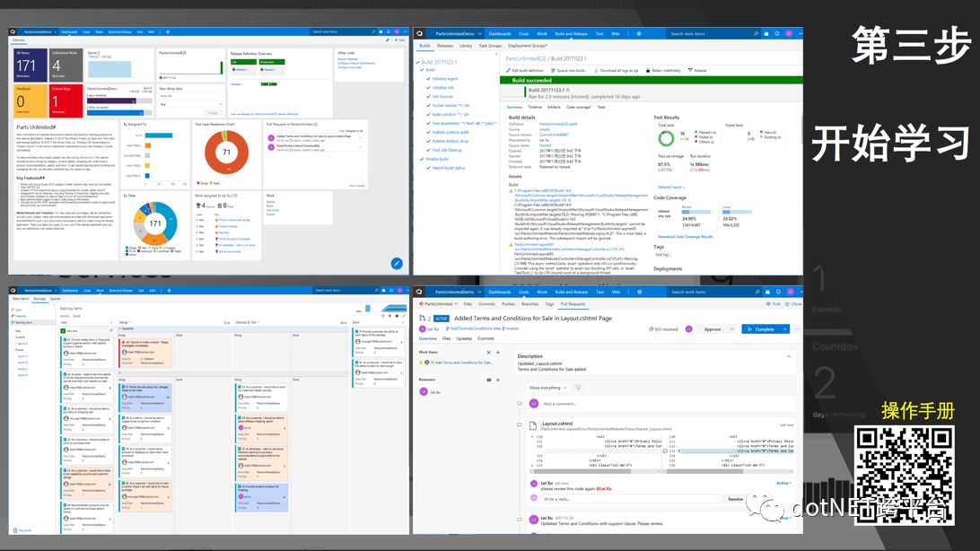980x551 pixels.
Task: Remove work item with X icon
Action: coord(489,353)
